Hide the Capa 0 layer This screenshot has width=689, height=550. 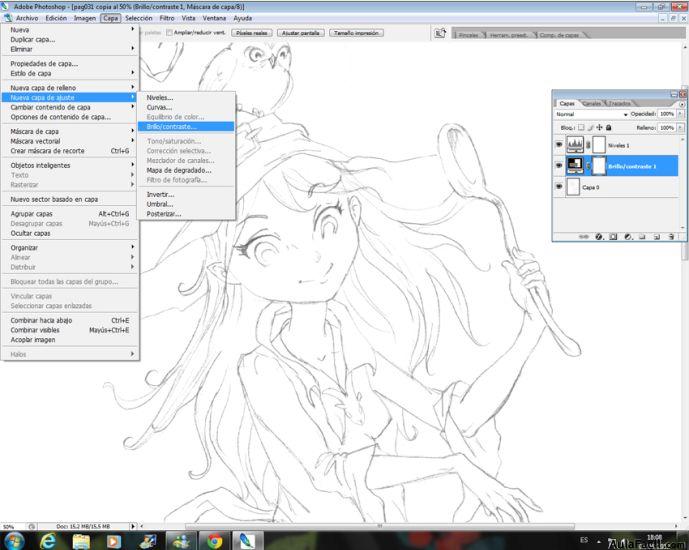[559, 186]
